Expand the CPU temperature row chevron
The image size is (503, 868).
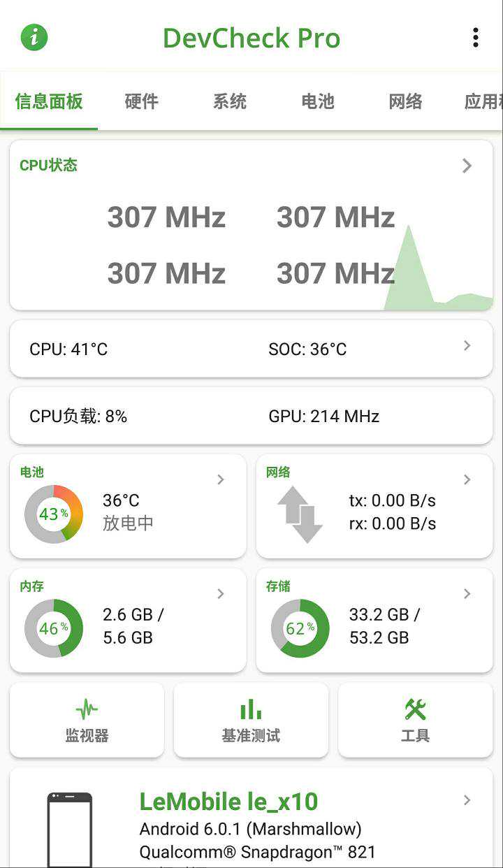point(467,346)
